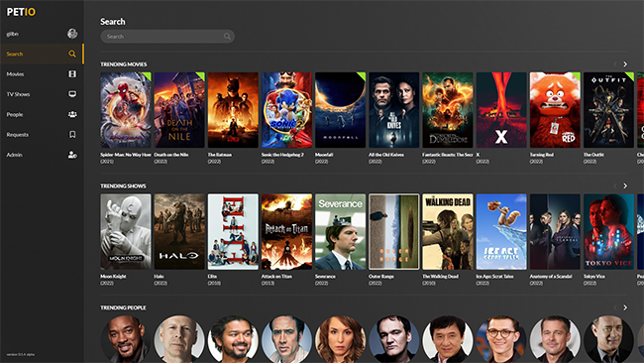Open Anatomy of a Scandal poster

pos(555,232)
